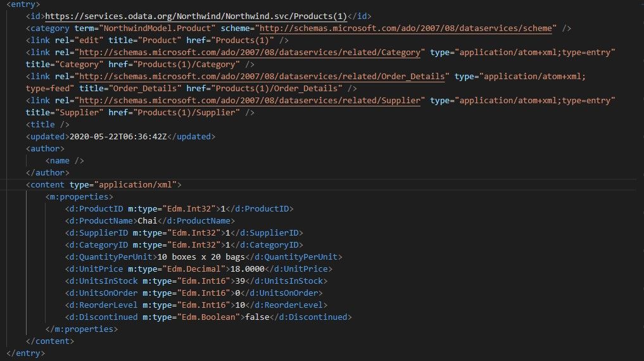The width and height of the screenshot is (644, 361).
Task: Click the opening entry tag
Action: [23, 4]
